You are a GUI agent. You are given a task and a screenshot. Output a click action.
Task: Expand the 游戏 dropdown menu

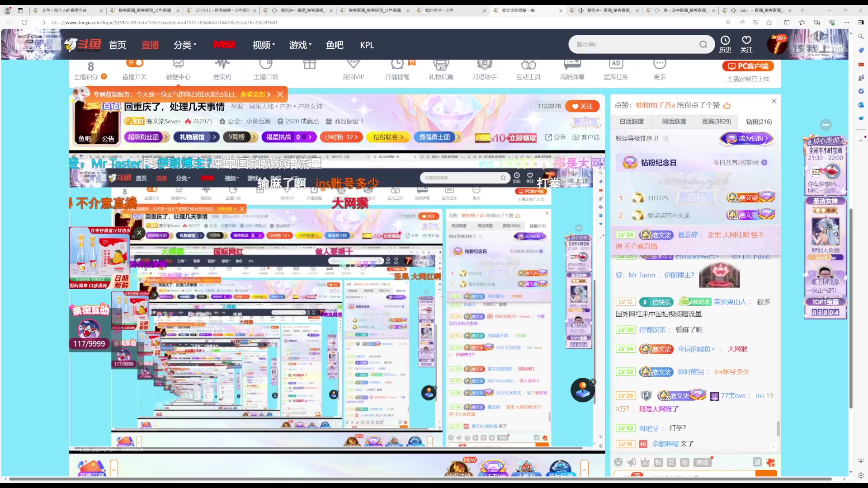(301, 45)
